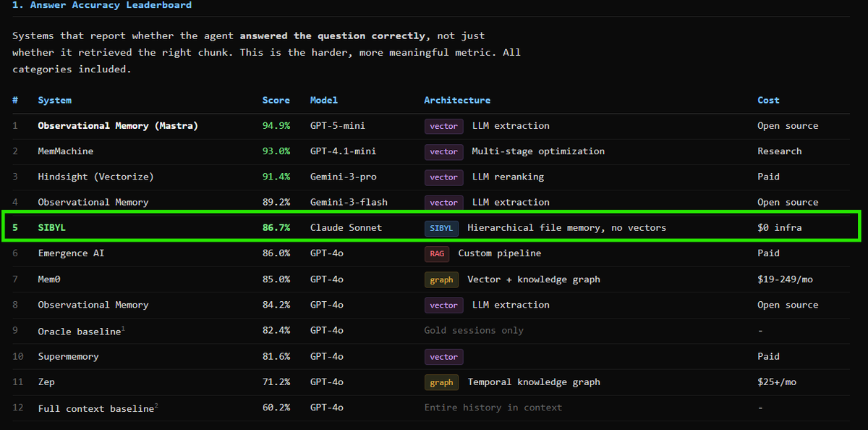Click the vector tag in the 89.2% row
The width and height of the screenshot is (868, 430).
[x=443, y=202]
